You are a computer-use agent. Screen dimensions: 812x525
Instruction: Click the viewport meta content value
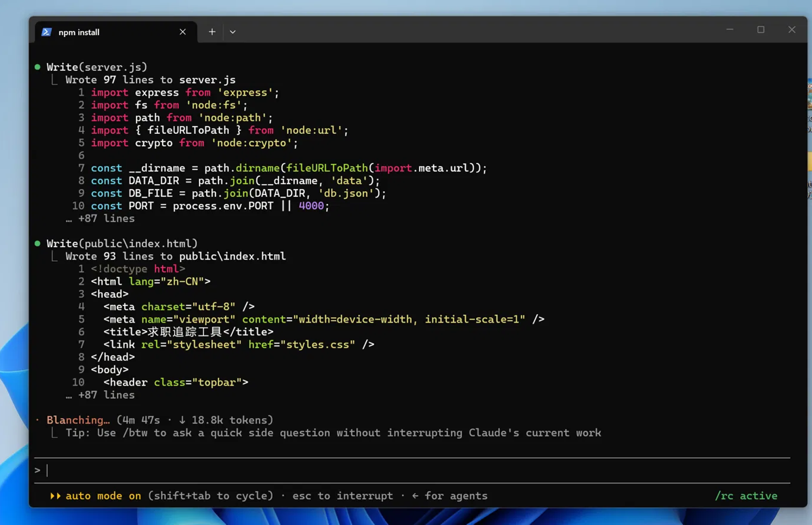409,319
